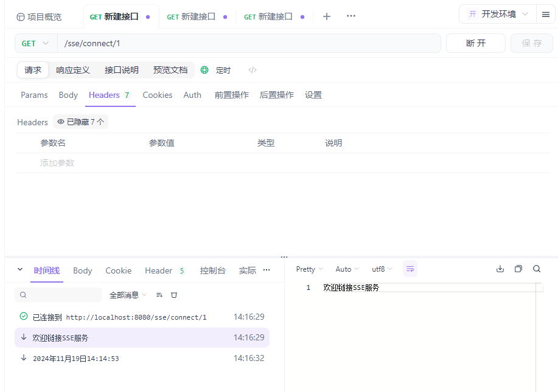Select the 2024年11月19日14:14:53 message row
558x392 pixels.
142,358
